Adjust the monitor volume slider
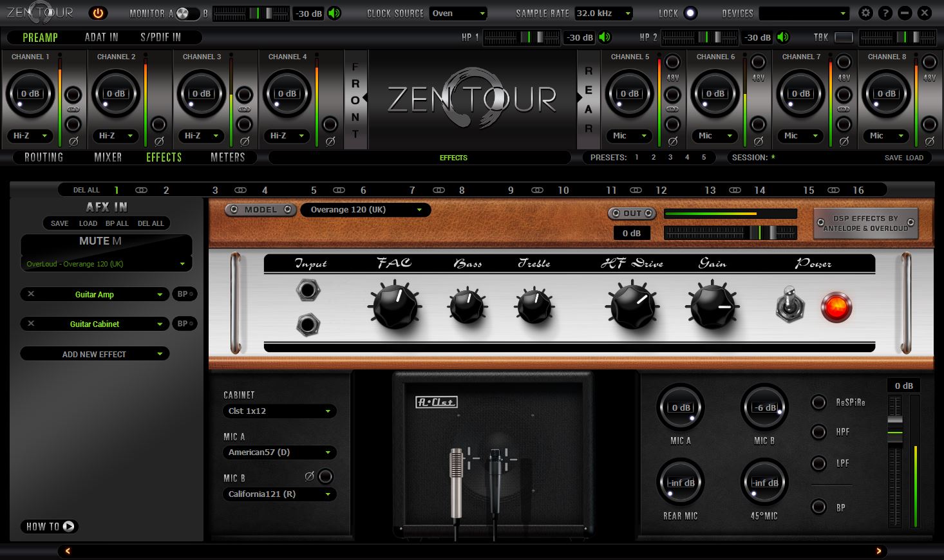This screenshot has width=944, height=560. pyautogui.click(x=251, y=13)
